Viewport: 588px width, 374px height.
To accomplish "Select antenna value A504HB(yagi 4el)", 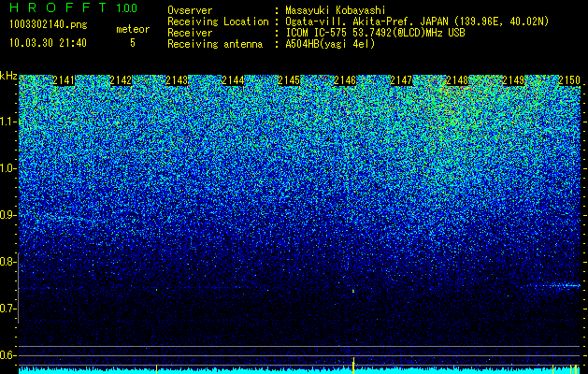I will click(330, 44).
